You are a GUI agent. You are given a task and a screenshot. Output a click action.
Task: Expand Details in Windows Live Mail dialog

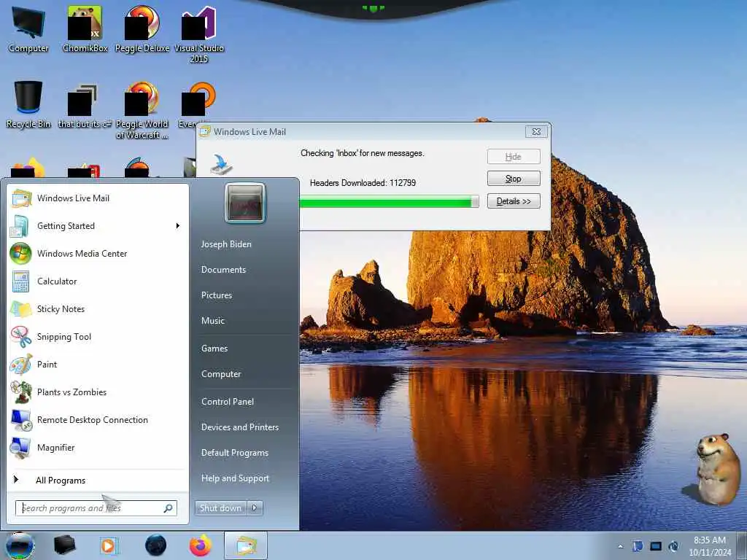coord(514,201)
